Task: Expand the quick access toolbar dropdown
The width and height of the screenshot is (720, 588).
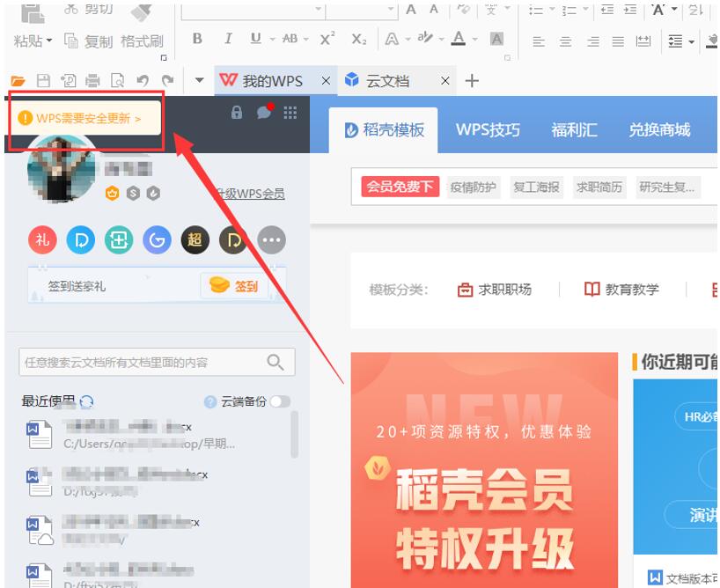Action: pyautogui.click(x=199, y=80)
